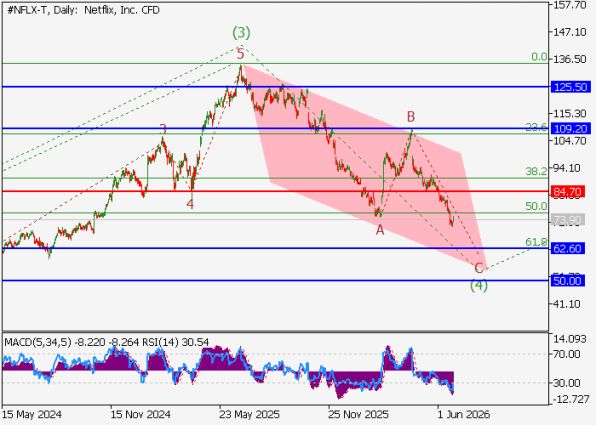Image resolution: width=596 pixels, height=425 pixels.
Task: Click the RSI(14) 30.54 indicator label
Action: 175,343
